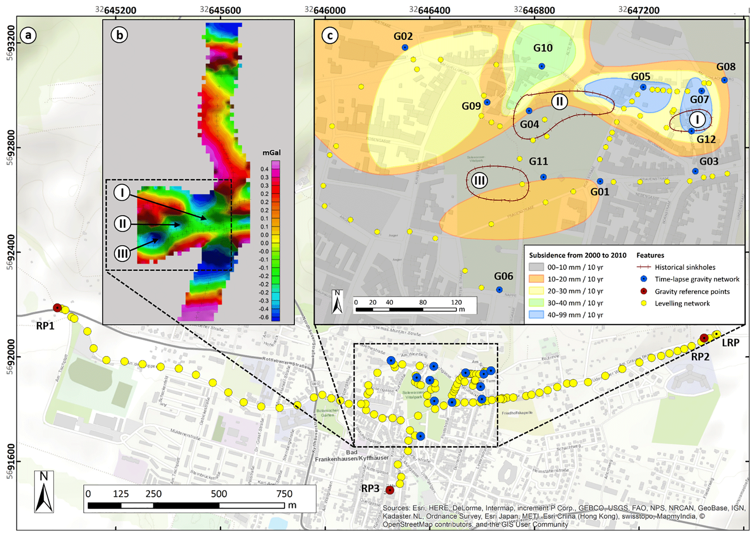
Task: Click the circled II sinkhole label in panel c
Action: pos(559,101)
